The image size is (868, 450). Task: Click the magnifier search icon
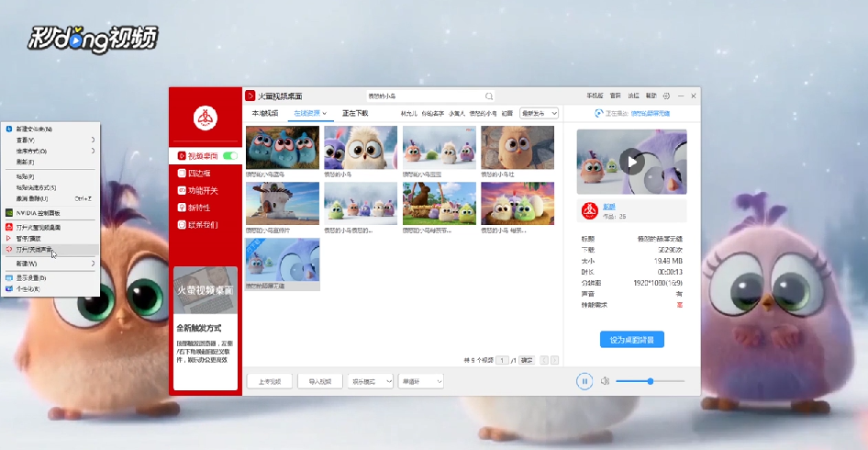tap(489, 96)
